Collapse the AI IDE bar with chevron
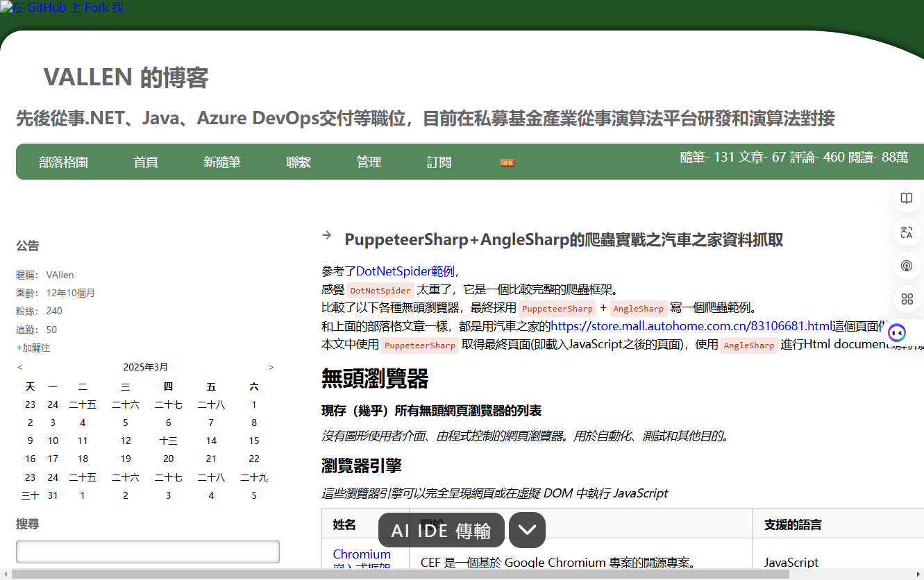Viewport: 924px width, 580px height. [527, 530]
